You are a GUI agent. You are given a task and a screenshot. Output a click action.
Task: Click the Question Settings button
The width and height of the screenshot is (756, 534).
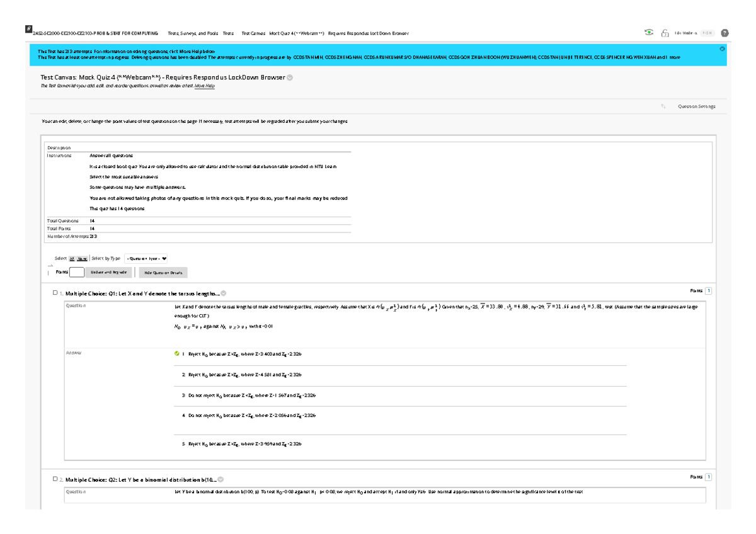(x=696, y=106)
